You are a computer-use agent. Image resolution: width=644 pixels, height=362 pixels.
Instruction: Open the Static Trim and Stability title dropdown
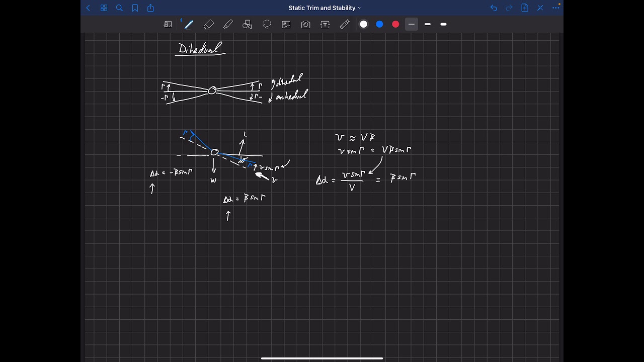pos(325,8)
